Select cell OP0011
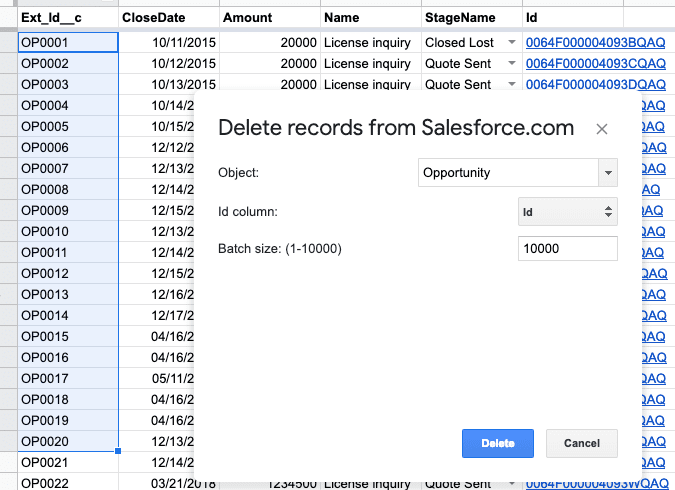Viewport: 675px width, 490px height. pyautogui.click(x=68, y=252)
